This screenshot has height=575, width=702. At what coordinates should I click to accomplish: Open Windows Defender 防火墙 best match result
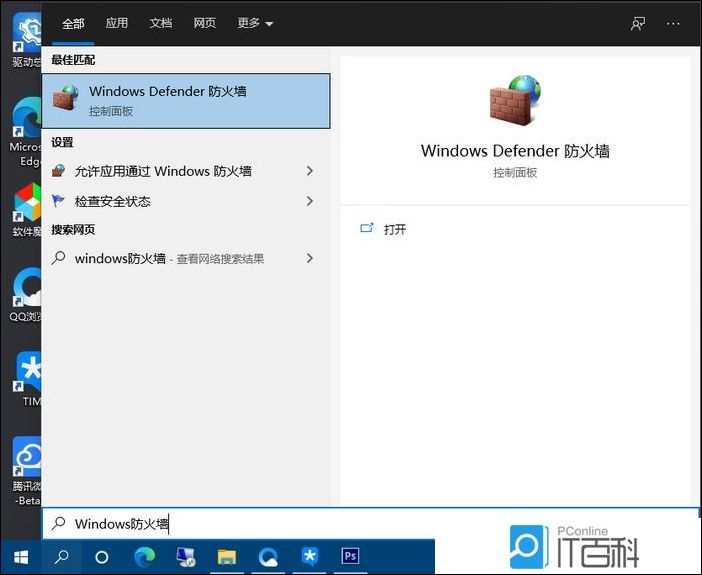pos(186,101)
